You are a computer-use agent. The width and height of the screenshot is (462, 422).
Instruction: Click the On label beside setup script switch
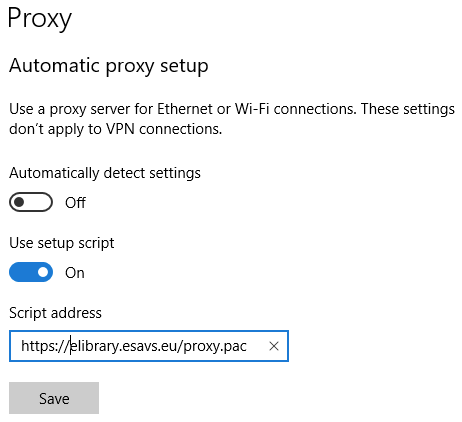[75, 273]
